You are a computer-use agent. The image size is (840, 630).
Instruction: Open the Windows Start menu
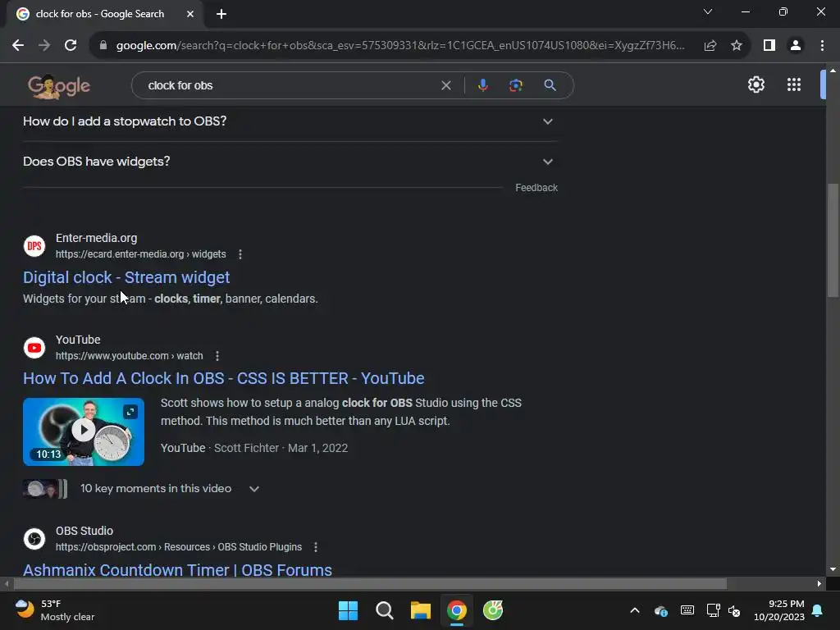[x=348, y=610]
